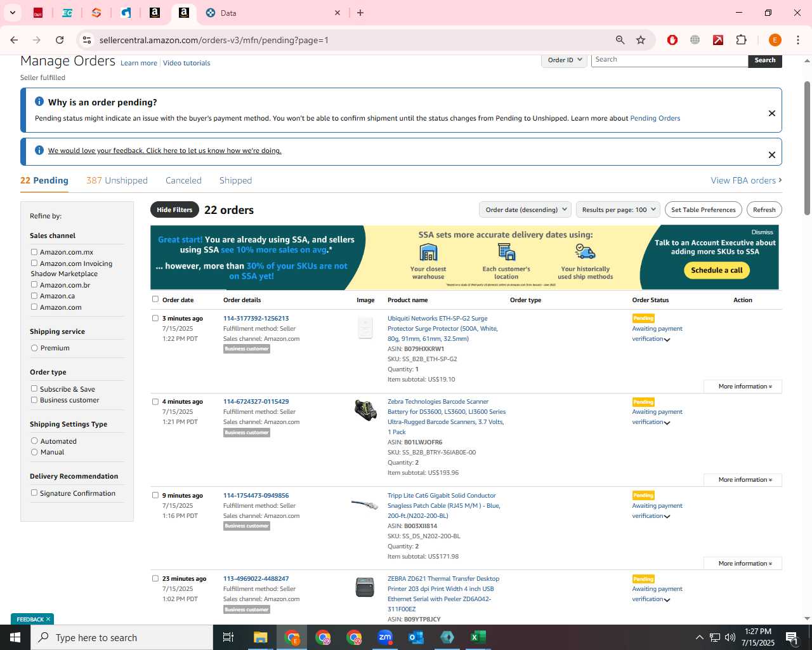
Task: Select all orders with header checkbox
Action: coord(155,299)
